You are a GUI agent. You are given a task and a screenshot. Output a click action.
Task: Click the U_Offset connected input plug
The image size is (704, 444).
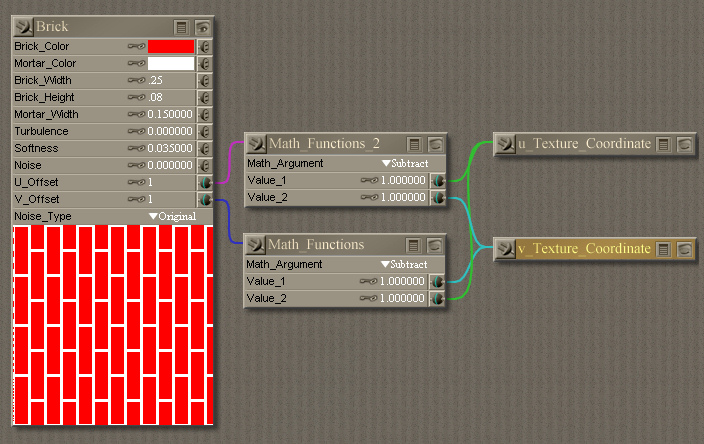click(x=205, y=183)
